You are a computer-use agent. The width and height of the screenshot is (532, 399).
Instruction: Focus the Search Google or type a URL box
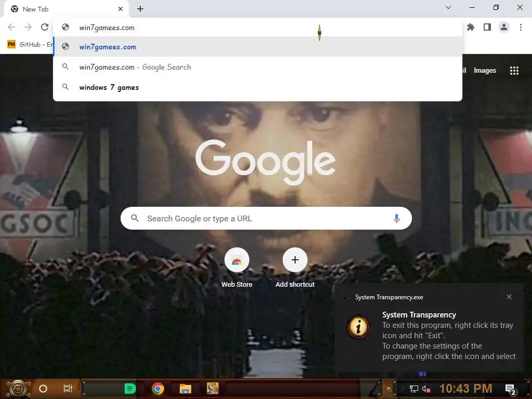pyautogui.click(x=266, y=218)
